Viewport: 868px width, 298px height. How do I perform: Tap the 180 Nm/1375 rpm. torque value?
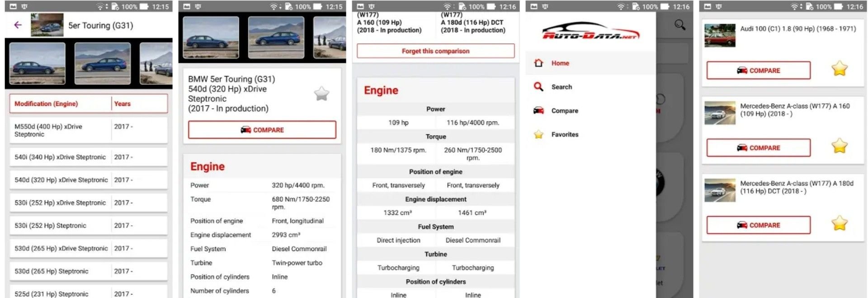[398, 150]
